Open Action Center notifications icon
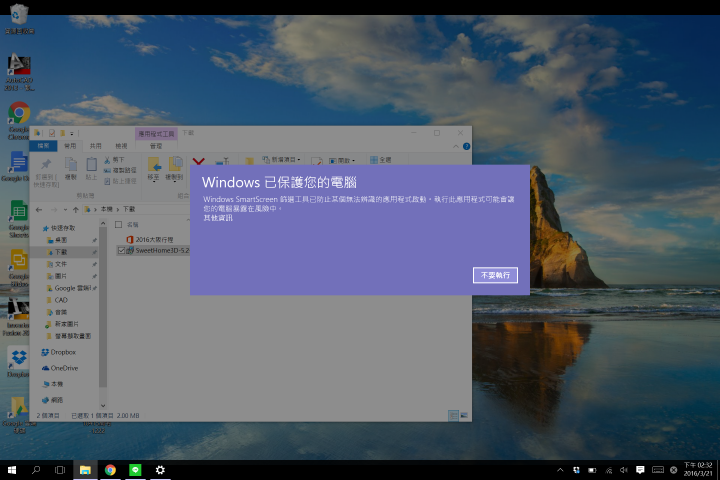 tap(640, 470)
